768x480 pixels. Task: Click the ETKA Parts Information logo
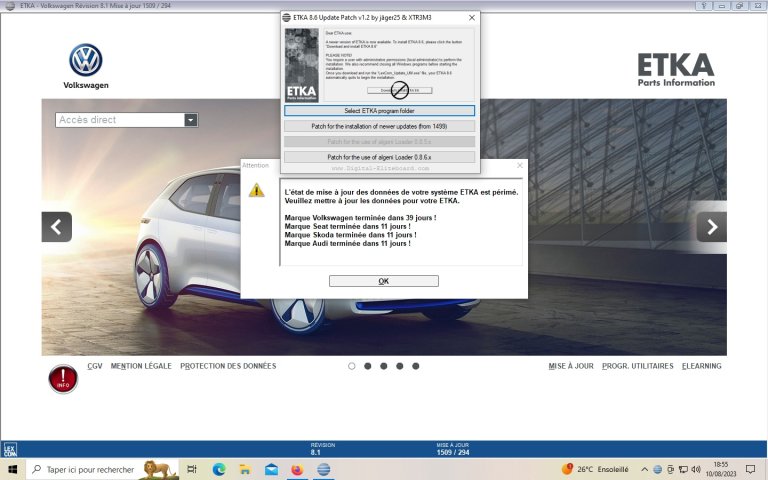coord(676,70)
